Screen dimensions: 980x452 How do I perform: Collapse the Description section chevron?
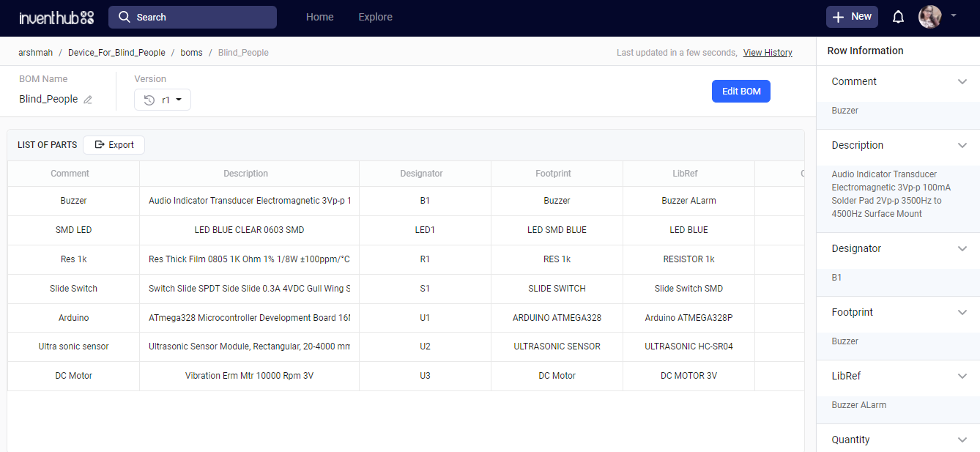(962, 146)
